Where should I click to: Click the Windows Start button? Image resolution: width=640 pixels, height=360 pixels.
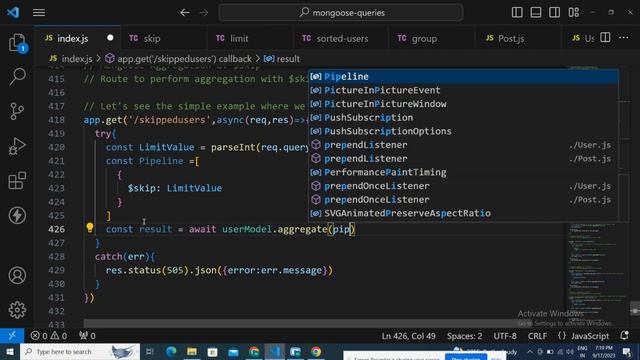9,351
